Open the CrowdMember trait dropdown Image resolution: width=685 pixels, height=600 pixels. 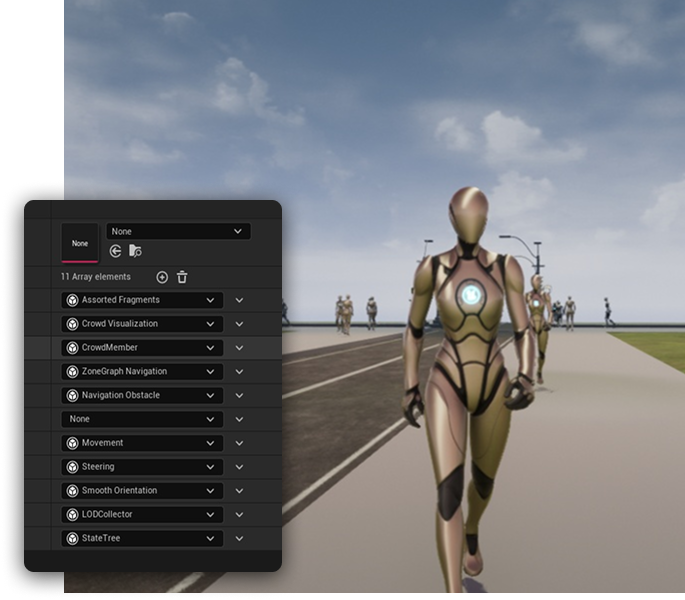point(142,348)
